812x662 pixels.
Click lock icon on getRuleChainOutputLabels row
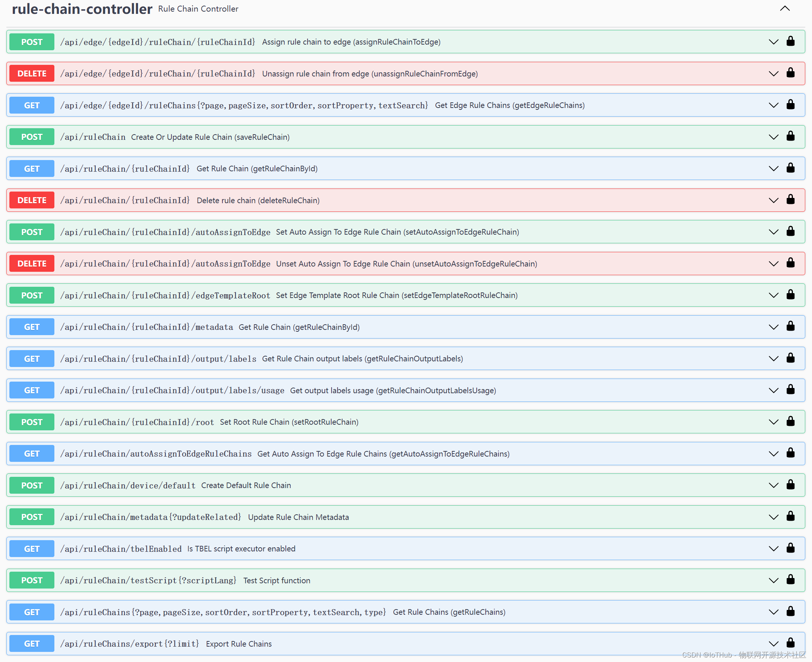pyautogui.click(x=790, y=358)
